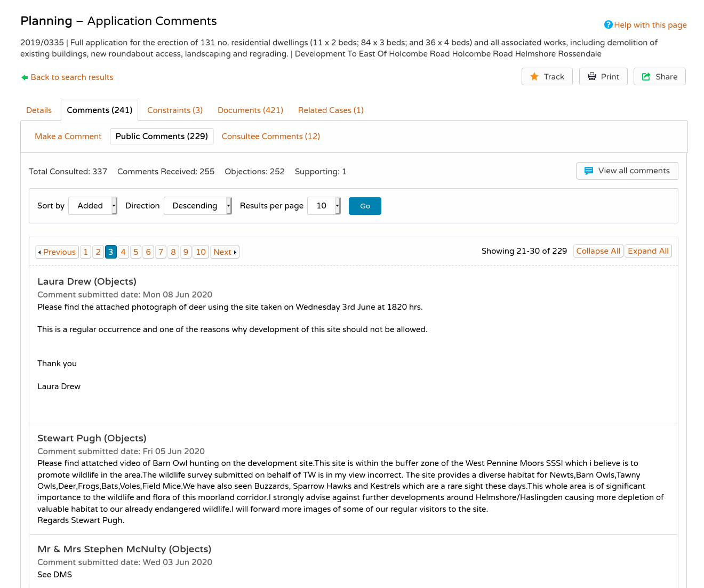Go to Previous page of comments
The height and width of the screenshot is (588, 704).
[x=57, y=252]
